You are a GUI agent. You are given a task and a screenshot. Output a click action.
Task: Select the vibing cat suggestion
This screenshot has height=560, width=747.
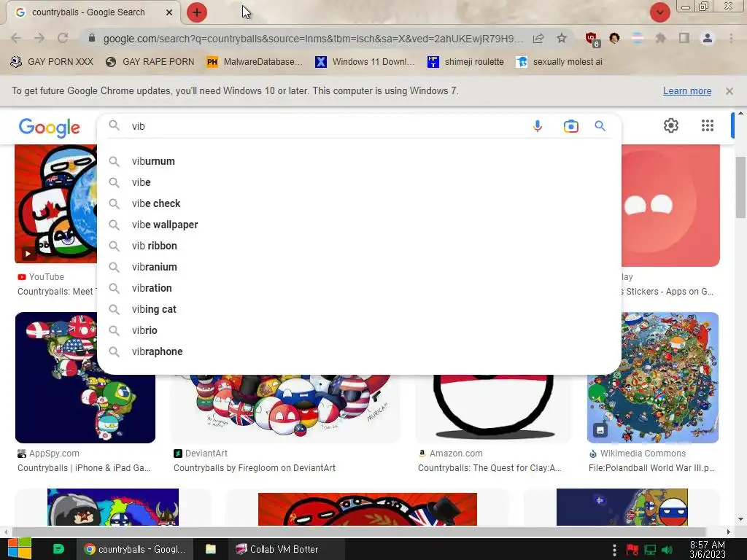(359, 309)
